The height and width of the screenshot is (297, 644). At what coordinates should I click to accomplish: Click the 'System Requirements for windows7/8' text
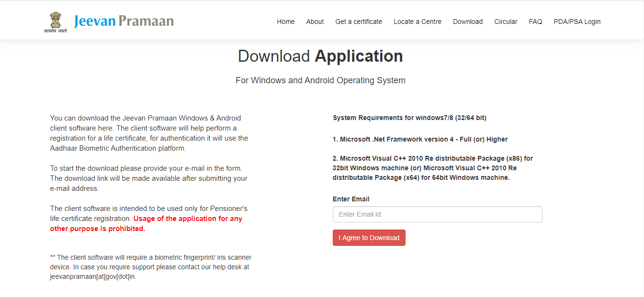click(x=409, y=118)
